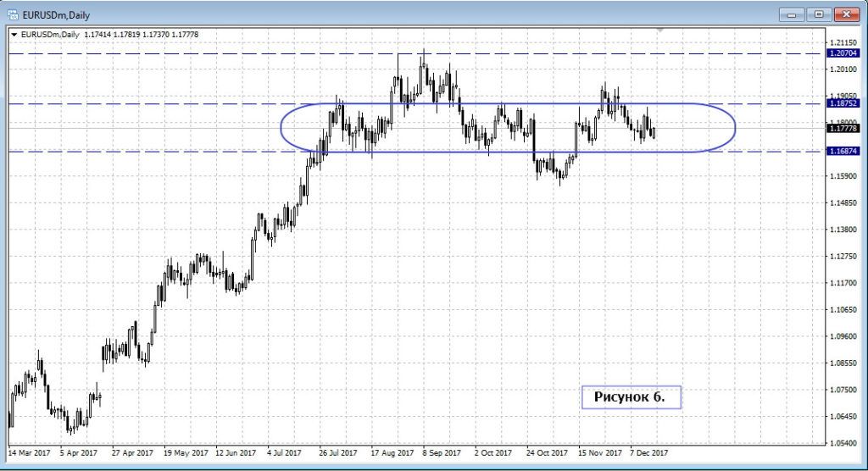
Task: Click the EURUSDm,Daily window title text
Action: (x=54, y=14)
